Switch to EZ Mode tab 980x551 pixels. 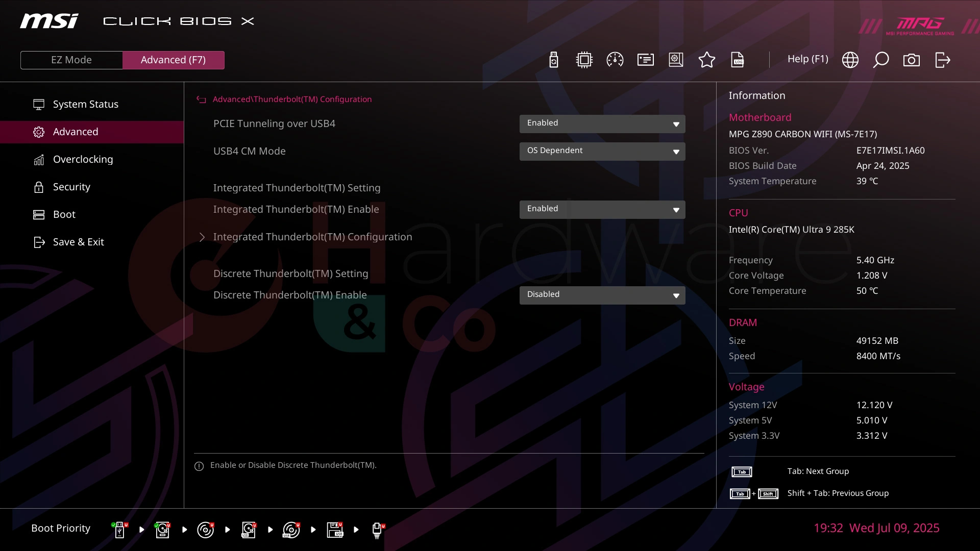click(x=71, y=60)
